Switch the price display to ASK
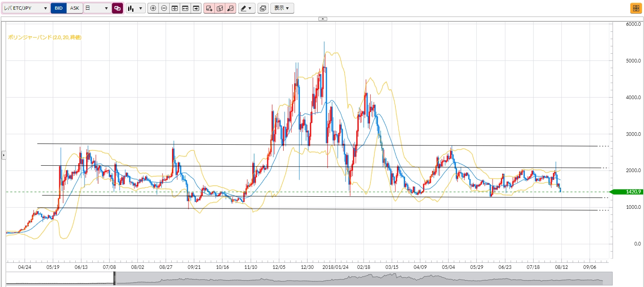Screen dimensions: 644x287 point(75,8)
